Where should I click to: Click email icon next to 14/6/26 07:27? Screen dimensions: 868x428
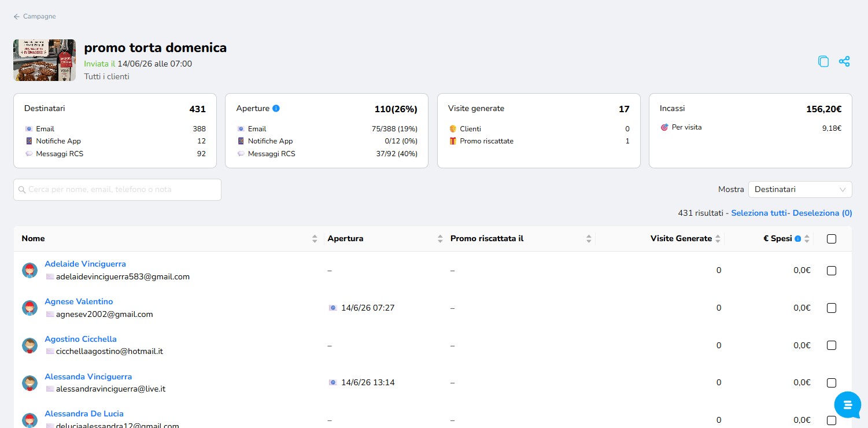(x=333, y=308)
